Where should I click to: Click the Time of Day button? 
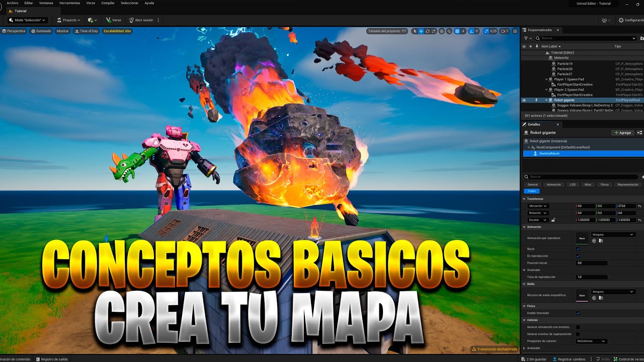[x=87, y=31]
